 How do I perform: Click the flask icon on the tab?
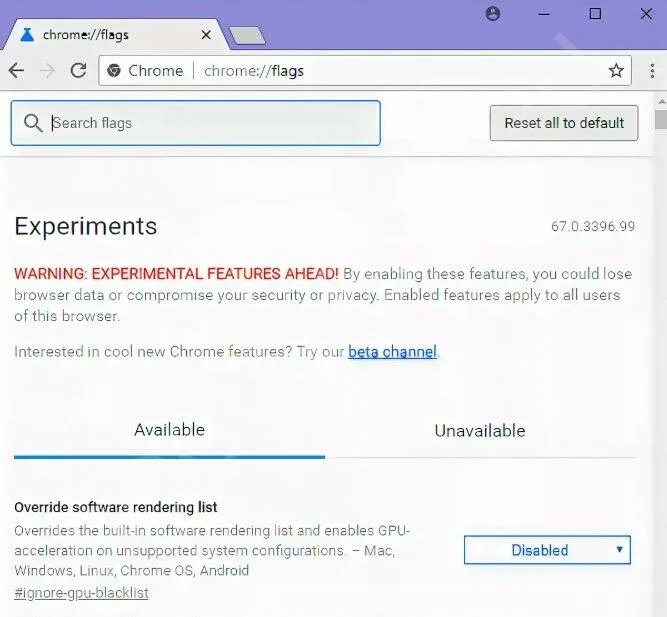tap(27, 35)
